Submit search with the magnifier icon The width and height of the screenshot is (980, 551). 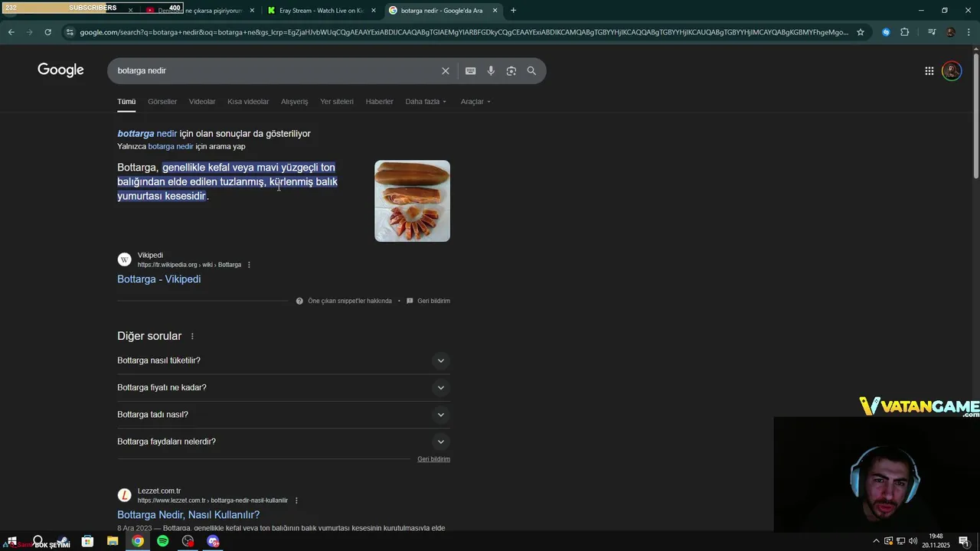point(531,70)
